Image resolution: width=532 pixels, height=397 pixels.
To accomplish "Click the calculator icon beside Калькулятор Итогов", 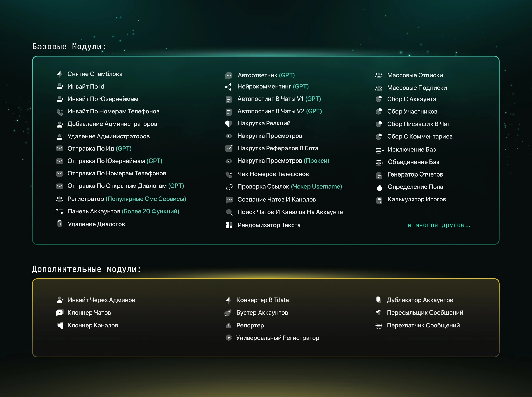I will (379, 201).
